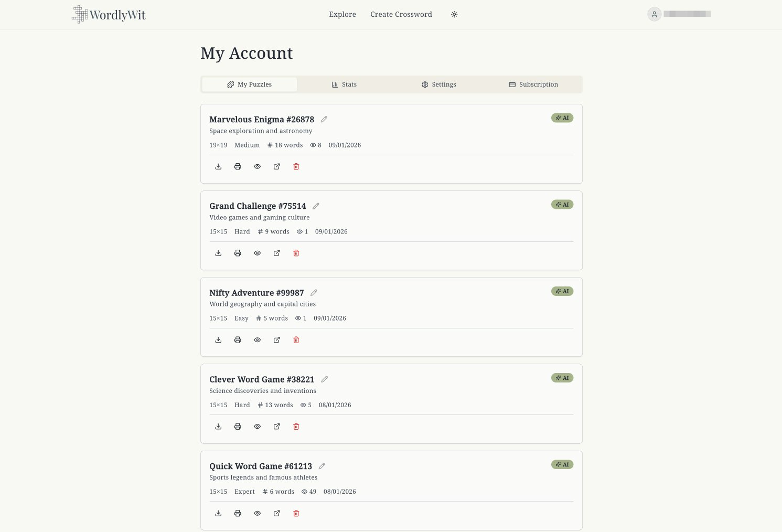
Task: Print Quick Word Game #61213
Action: (238, 513)
